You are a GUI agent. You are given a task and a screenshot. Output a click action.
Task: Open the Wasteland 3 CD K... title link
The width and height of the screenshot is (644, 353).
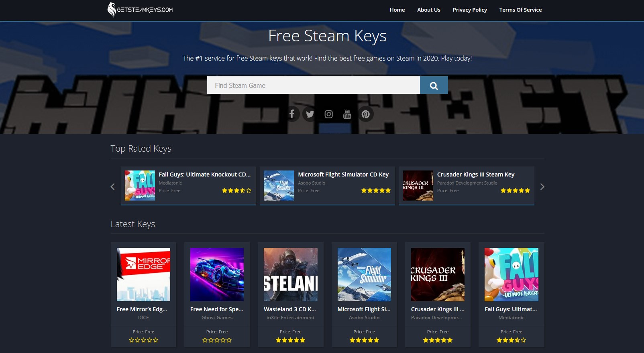click(x=290, y=309)
